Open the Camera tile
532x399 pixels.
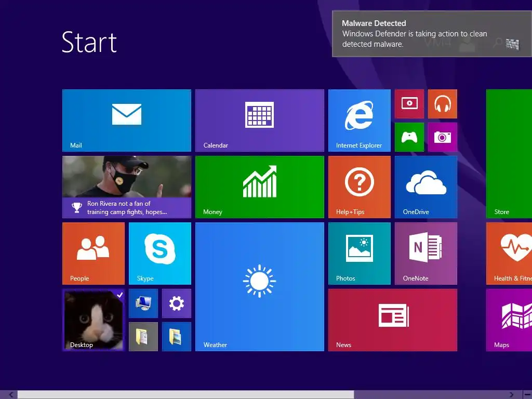(443, 137)
